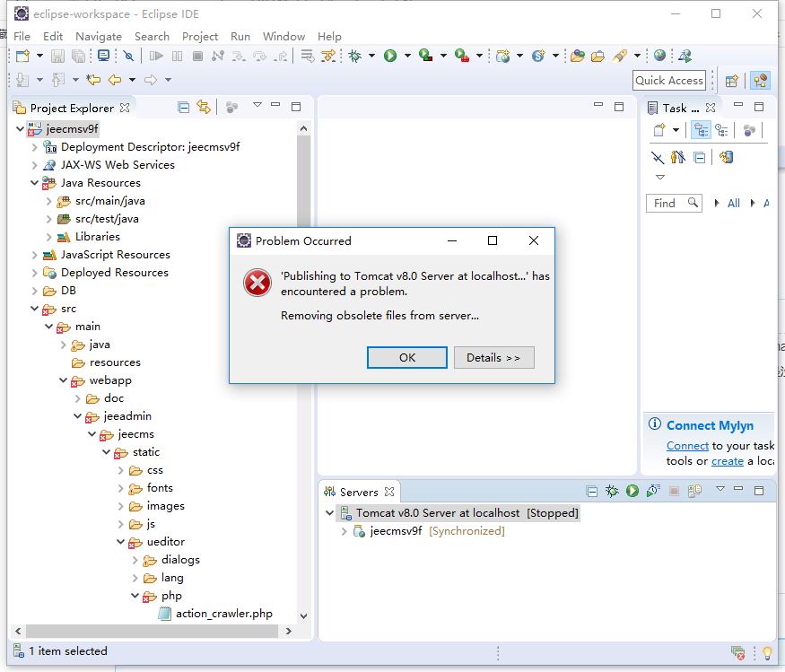785x672 pixels.
Task: Select the fonts folder
Action: (x=160, y=488)
